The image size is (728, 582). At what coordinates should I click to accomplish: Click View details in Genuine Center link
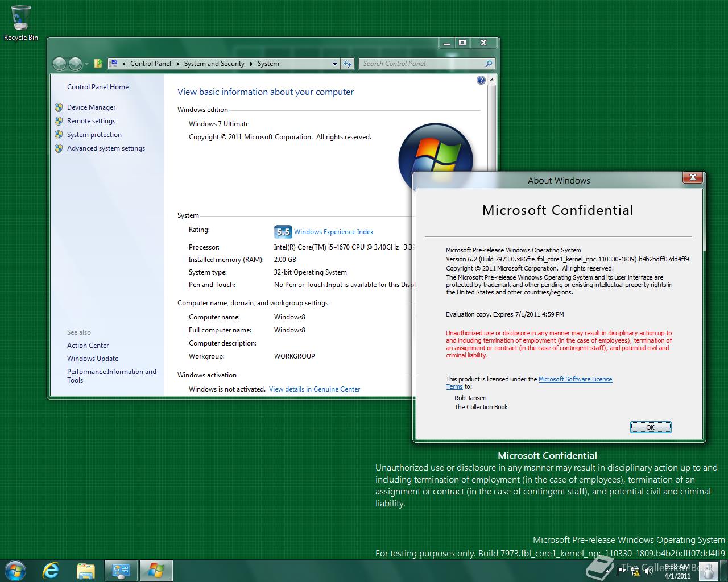[315, 389]
